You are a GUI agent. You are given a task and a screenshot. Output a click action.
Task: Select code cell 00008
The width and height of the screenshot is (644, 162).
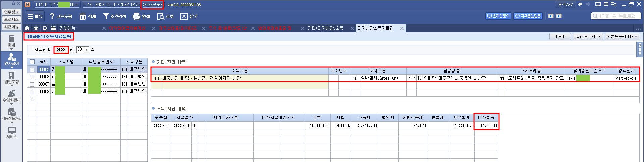coord(44,77)
